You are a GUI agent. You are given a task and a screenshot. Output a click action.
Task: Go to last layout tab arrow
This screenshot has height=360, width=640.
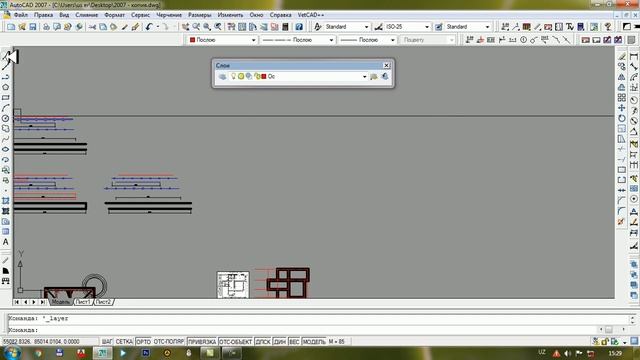pyautogui.click(x=43, y=302)
